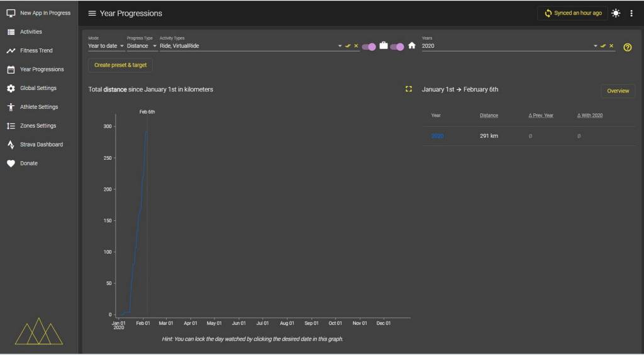Open the hamburger menu beside Year Progressions
The height and width of the screenshot is (355, 644).
pyautogui.click(x=92, y=13)
